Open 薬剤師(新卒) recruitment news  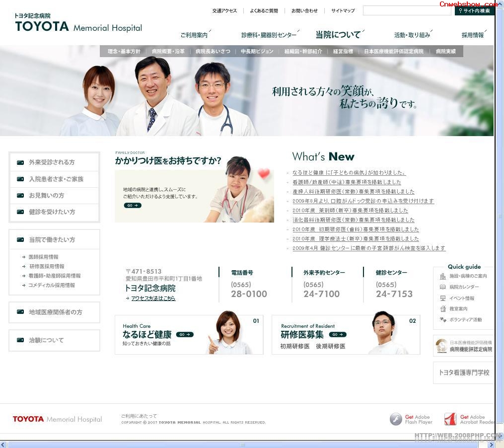(x=350, y=210)
